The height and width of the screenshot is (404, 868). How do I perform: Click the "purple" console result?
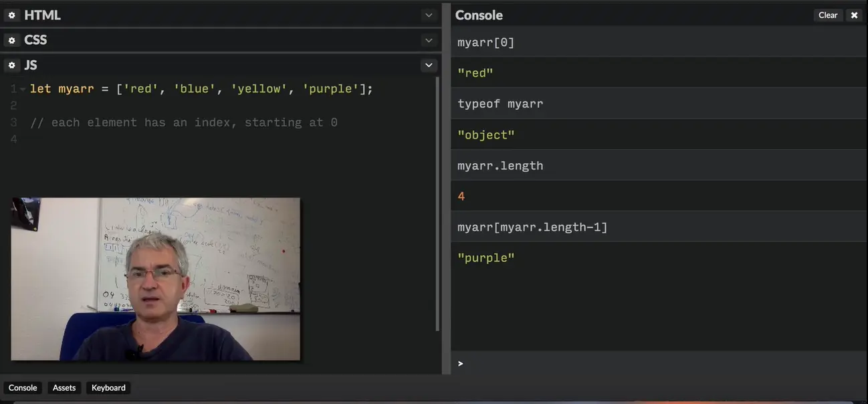click(486, 258)
